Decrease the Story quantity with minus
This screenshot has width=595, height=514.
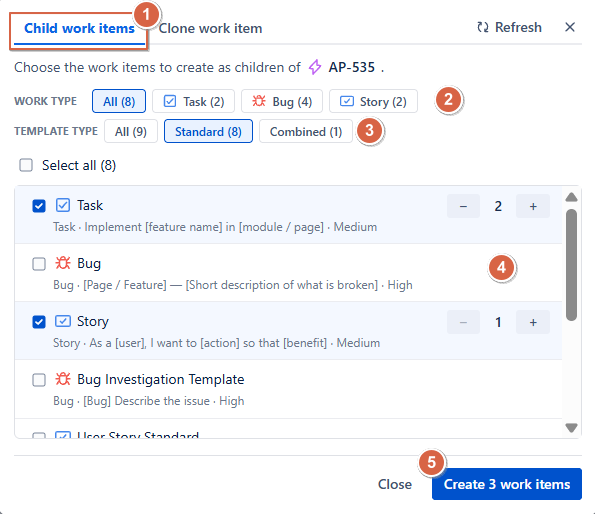tap(463, 322)
